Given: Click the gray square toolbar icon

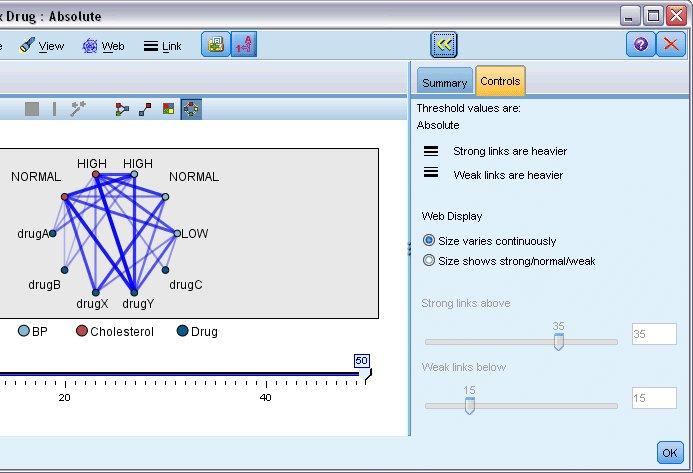Looking at the screenshot, I should (x=32, y=109).
